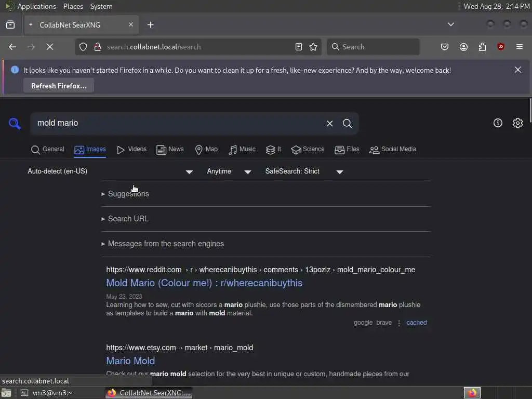
Task: Open the Map category tab
Action: pyautogui.click(x=206, y=149)
